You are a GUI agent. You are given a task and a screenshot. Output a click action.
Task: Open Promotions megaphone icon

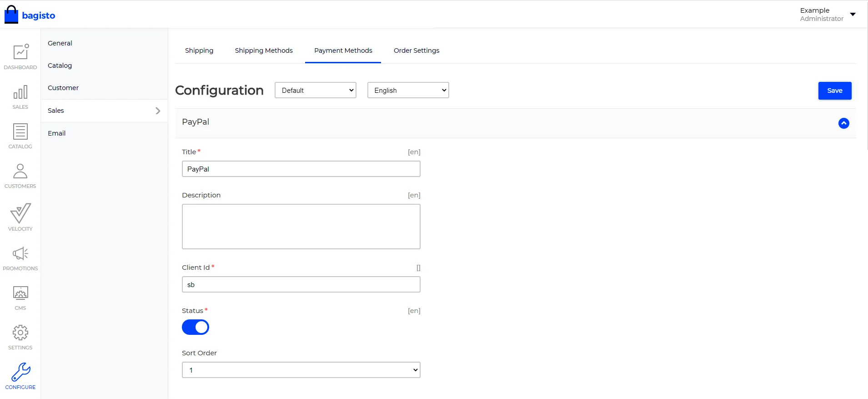[20, 254]
